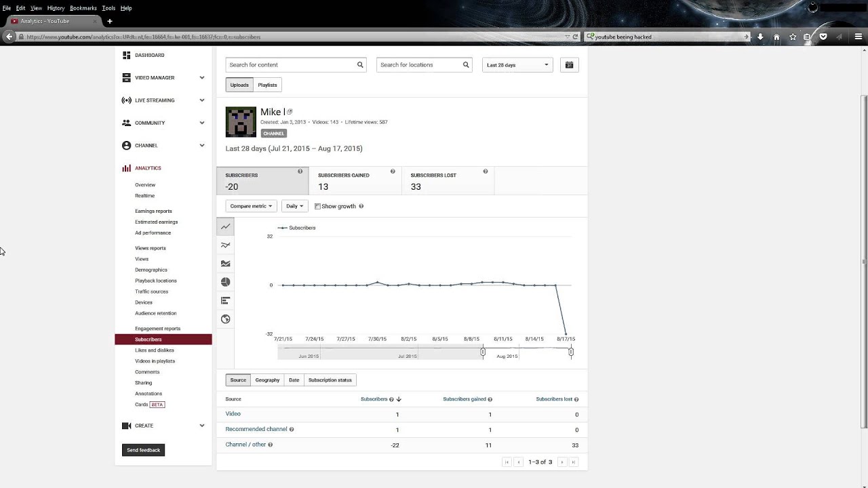Open help for the Subscribers Lost card

click(x=486, y=171)
